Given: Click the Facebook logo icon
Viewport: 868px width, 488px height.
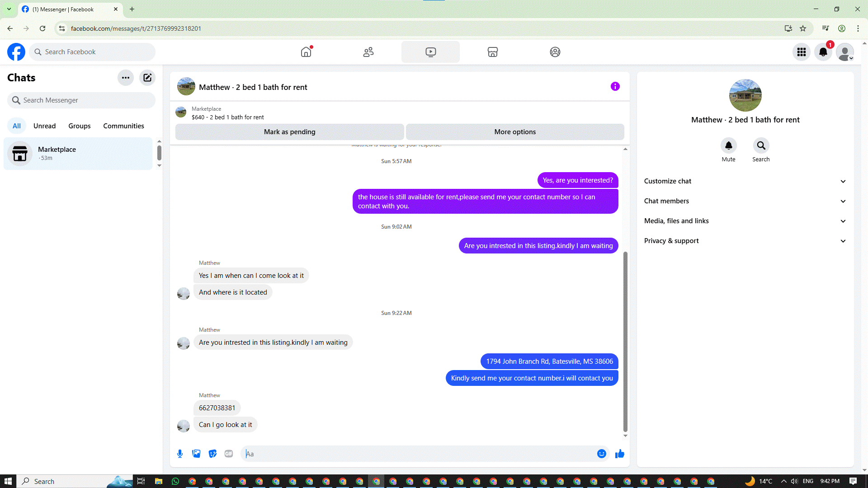Looking at the screenshot, I should (16, 52).
